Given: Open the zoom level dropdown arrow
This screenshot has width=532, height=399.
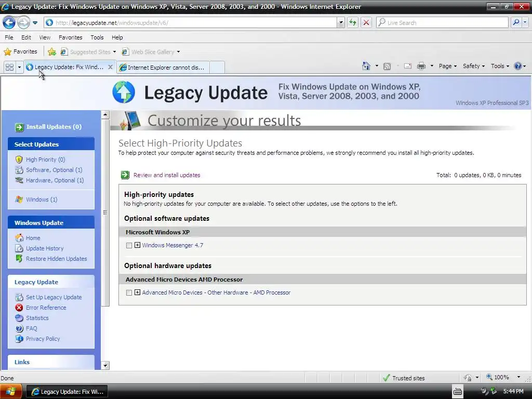Looking at the screenshot, I should [518, 377].
